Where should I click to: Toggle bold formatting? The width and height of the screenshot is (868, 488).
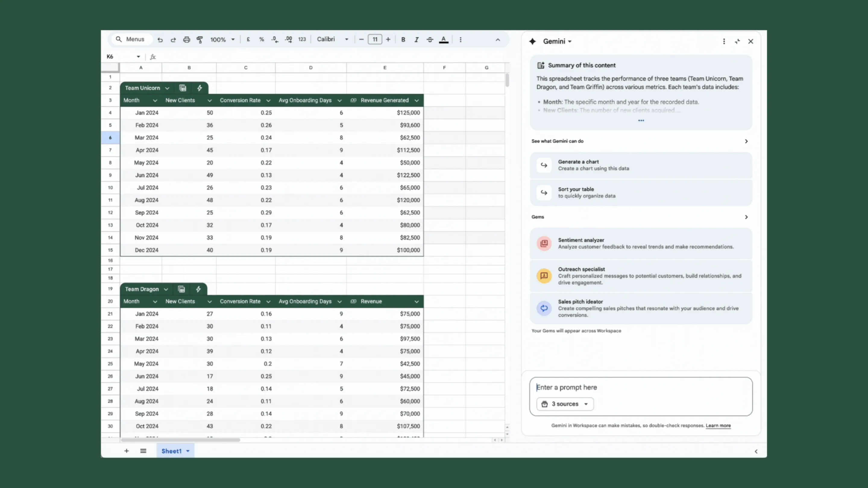pyautogui.click(x=403, y=39)
